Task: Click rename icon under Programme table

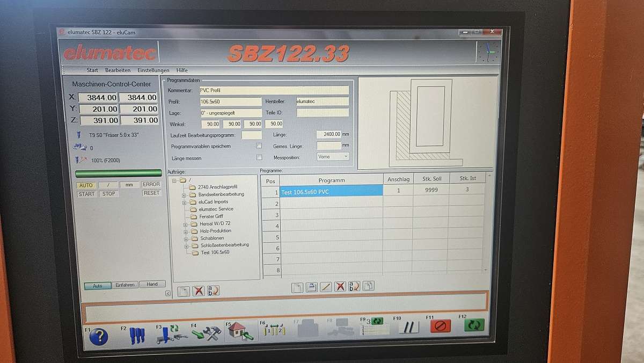Action: [354, 286]
